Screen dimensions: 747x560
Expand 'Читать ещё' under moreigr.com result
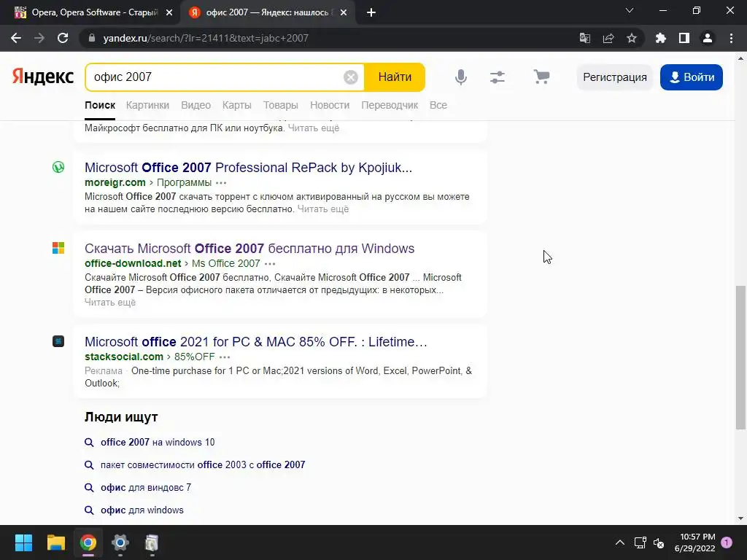(x=323, y=209)
